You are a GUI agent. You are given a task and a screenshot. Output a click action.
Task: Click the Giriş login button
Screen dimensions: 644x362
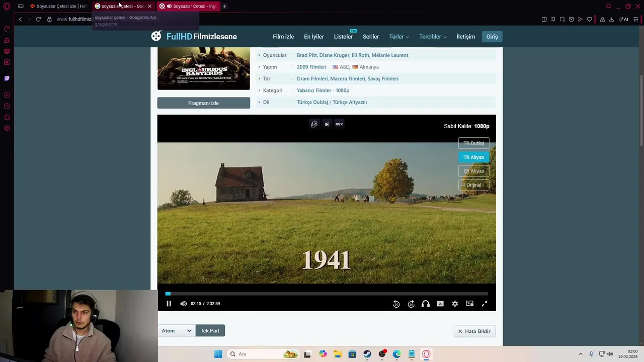pyautogui.click(x=492, y=37)
